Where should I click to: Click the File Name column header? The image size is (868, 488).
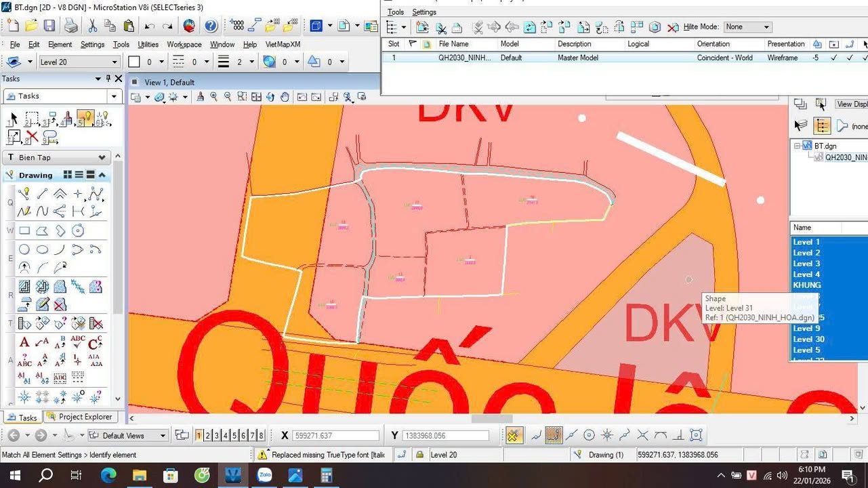click(453, 44)
